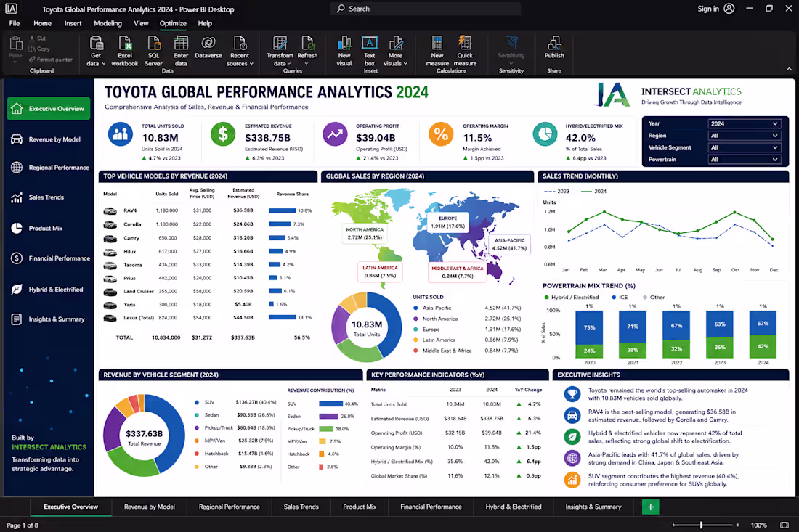Open the Sensitivity label option
The width and height of the screenshot is (799, 532).
tap(511, 50)
